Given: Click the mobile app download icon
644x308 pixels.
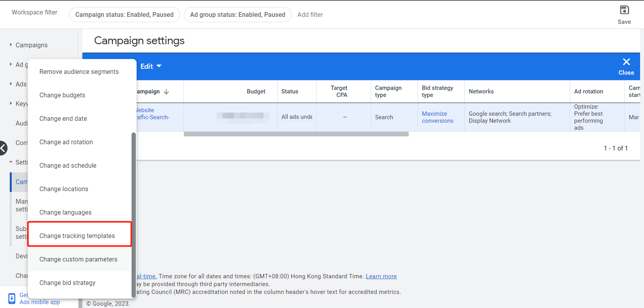Looking at the screenshot, I should pyautogui.click(x=12, y=299).
